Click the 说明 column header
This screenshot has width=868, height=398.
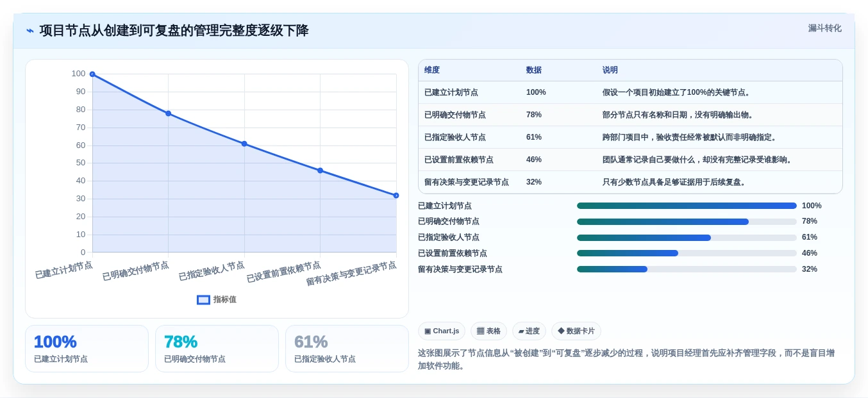[x=610, y=70]
